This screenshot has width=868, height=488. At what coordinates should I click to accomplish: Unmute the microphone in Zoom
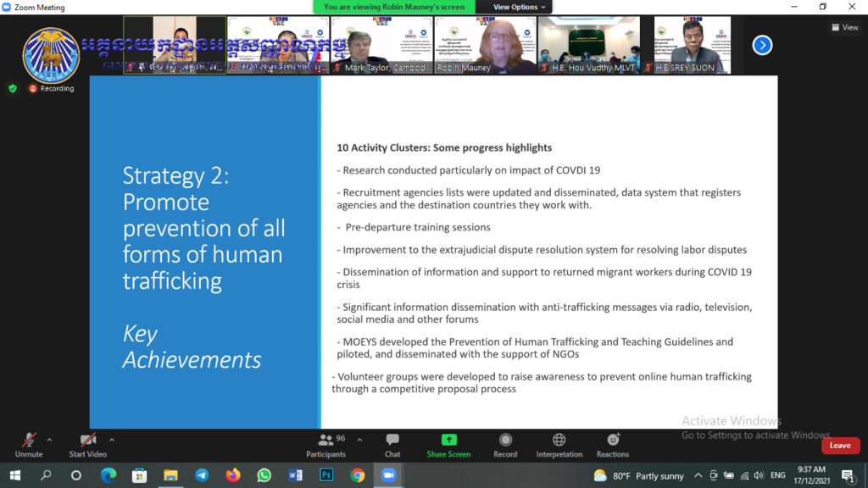point(29,446)
